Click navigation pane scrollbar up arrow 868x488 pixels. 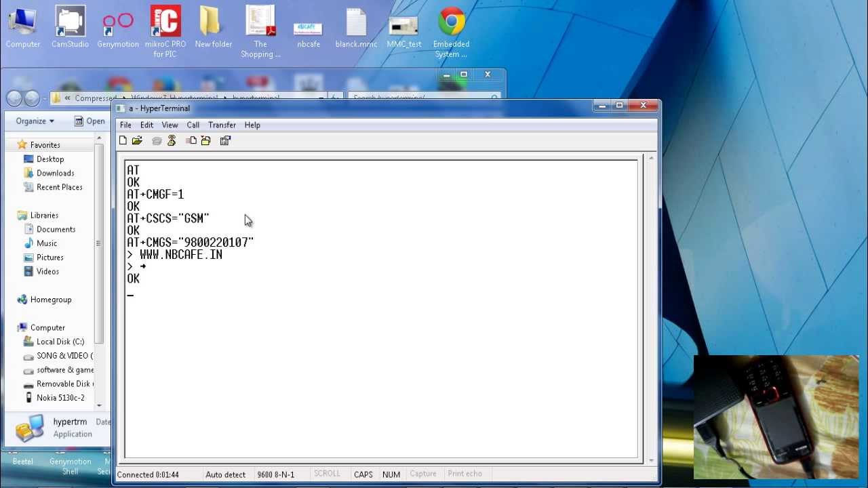(100, 138)
